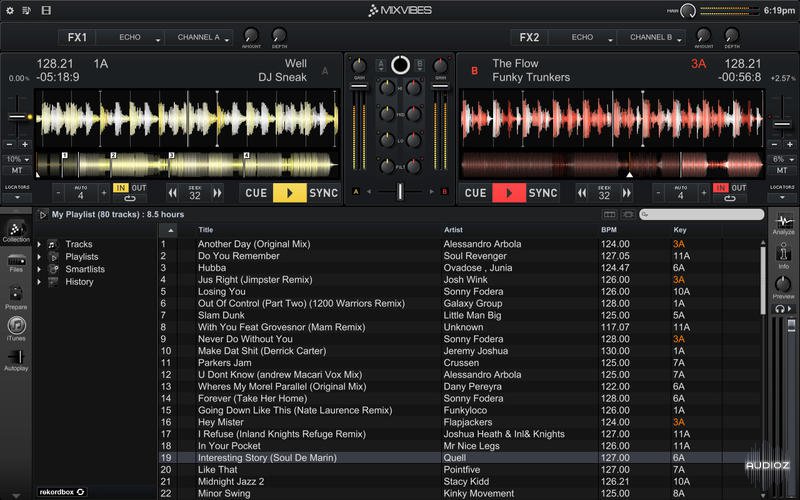Image resolution: width=800 pixels, height=500 pixels.
Task: Open deck A locators dropdown
Action: pyautogui.click(x=17, y=197)
